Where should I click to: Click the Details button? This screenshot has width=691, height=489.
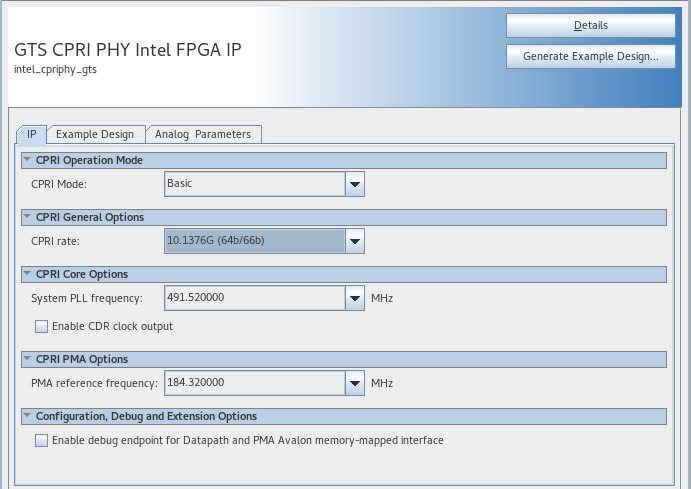590,25
